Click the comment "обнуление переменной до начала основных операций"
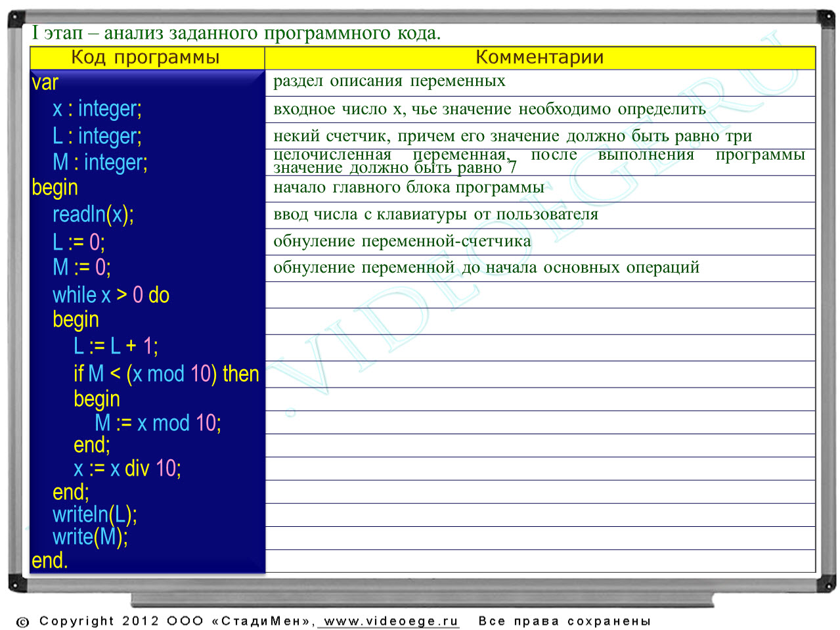Screen dimensions: 840x630 (x=487, y=267)
